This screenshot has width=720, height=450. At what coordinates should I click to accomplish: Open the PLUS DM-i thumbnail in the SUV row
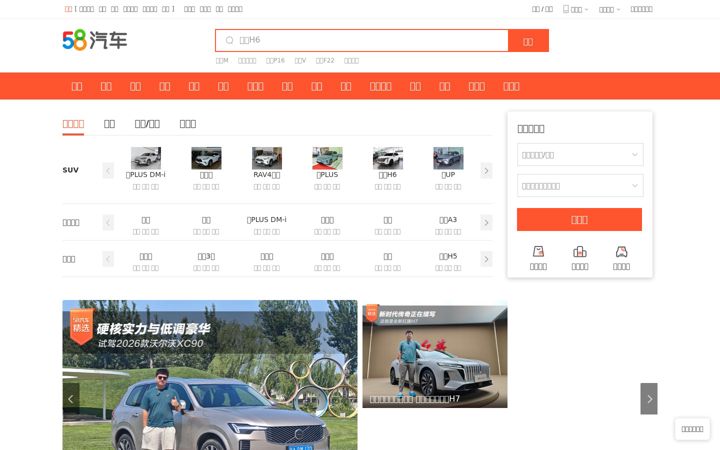pyautogui.click(x=146, y=158)
